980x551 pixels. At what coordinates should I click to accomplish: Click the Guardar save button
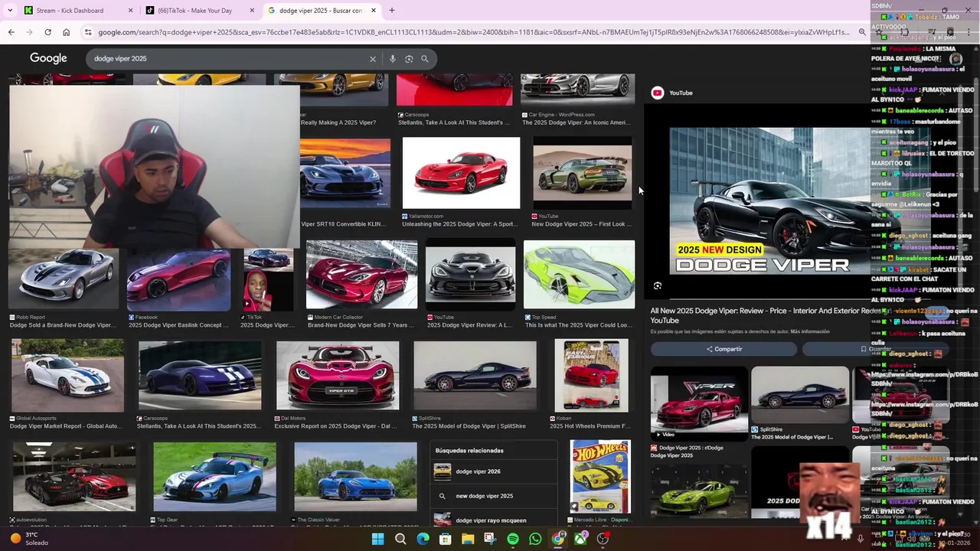pyautogui.click(x=876, y=349)
